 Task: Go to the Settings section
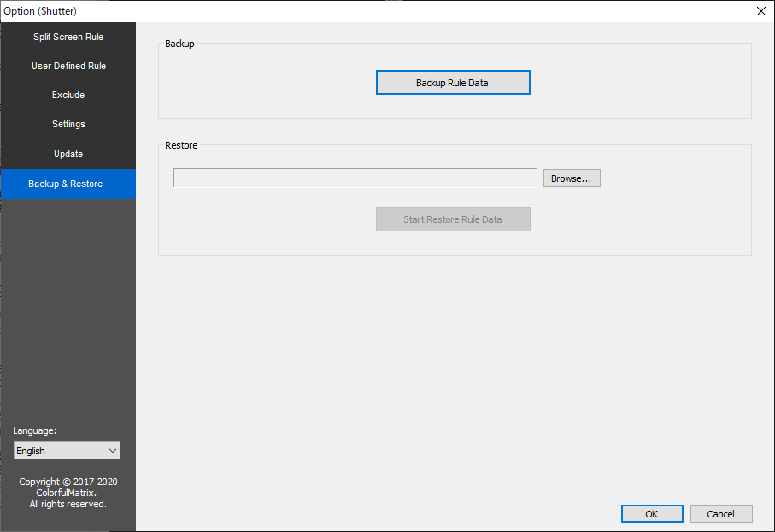(68, 124)
